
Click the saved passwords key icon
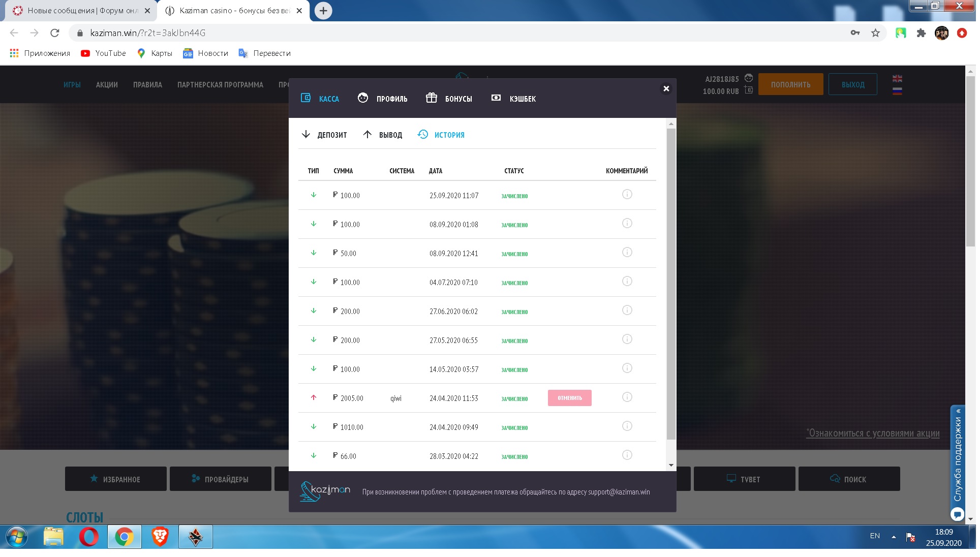(x=855, y=33)
